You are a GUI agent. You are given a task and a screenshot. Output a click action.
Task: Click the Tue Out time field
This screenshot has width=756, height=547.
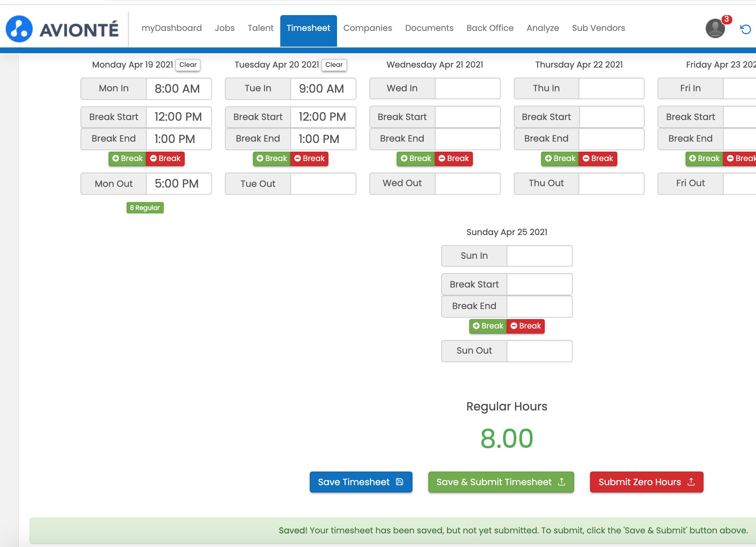click(323, 184)
